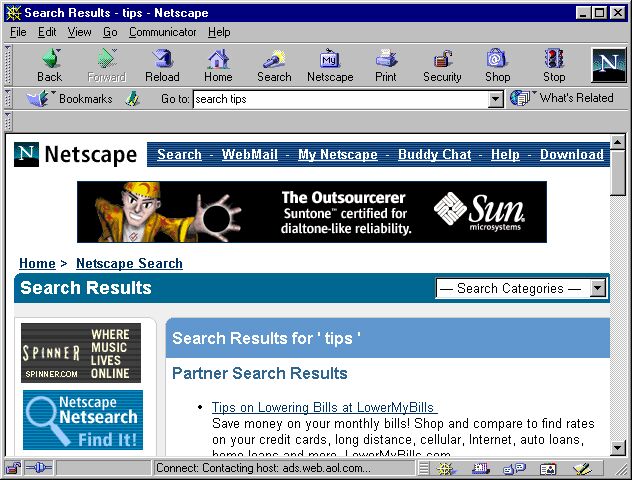Click the Netscape logo on the page
The height and width of the screenshot is (480, 632).
click(75, 154)
